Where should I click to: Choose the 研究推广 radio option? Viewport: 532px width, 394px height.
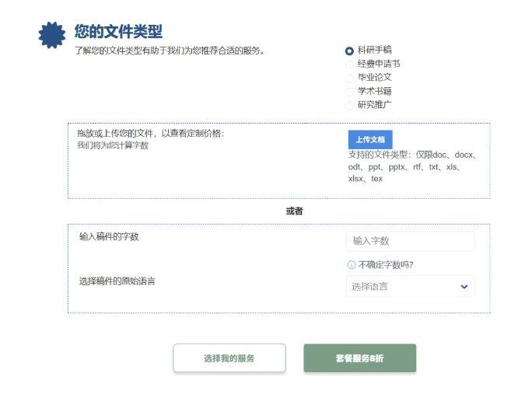(x=350, y=105)
